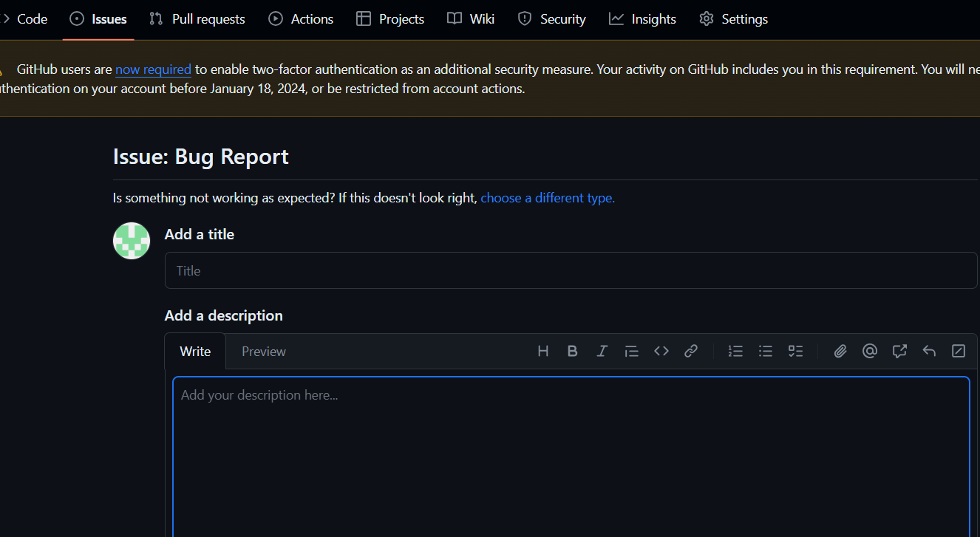Screen dimensions: 980x537
Task: Insert heading with H icon
Action: (x=543, y=352)
